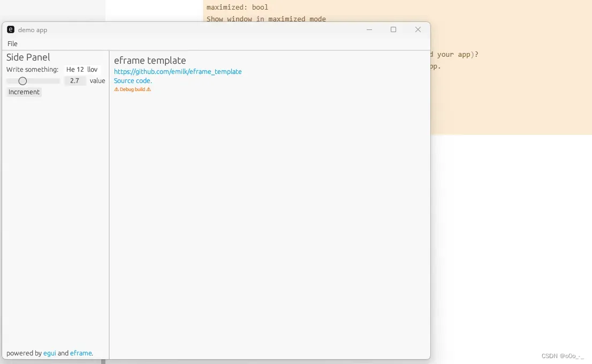The height and width of the screenshot is (364, 592).
Task: Focus the Write something text field
Action: coord(82,70)
